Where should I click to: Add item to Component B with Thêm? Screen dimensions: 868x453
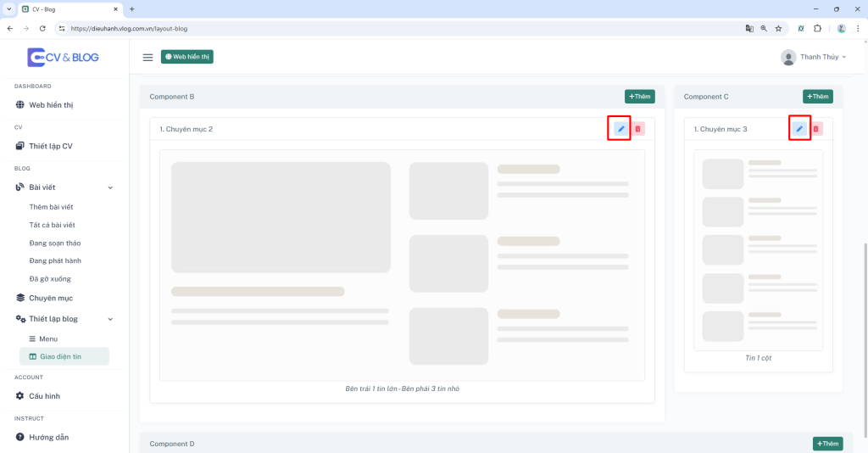click(640, 97)
